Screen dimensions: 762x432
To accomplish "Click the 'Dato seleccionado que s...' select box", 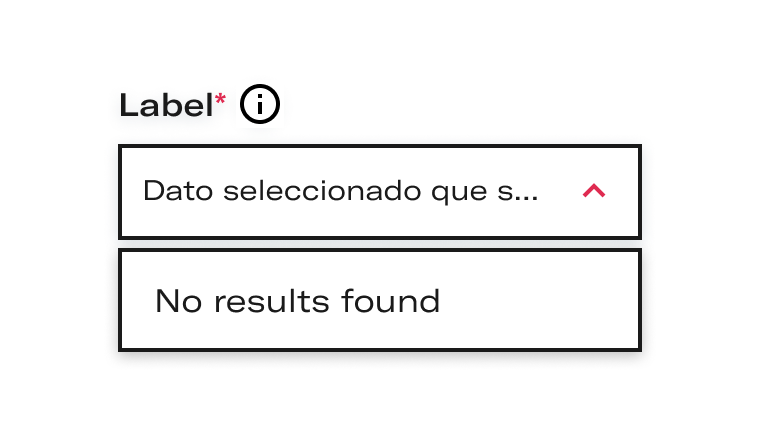I will [x=380, y=191].
